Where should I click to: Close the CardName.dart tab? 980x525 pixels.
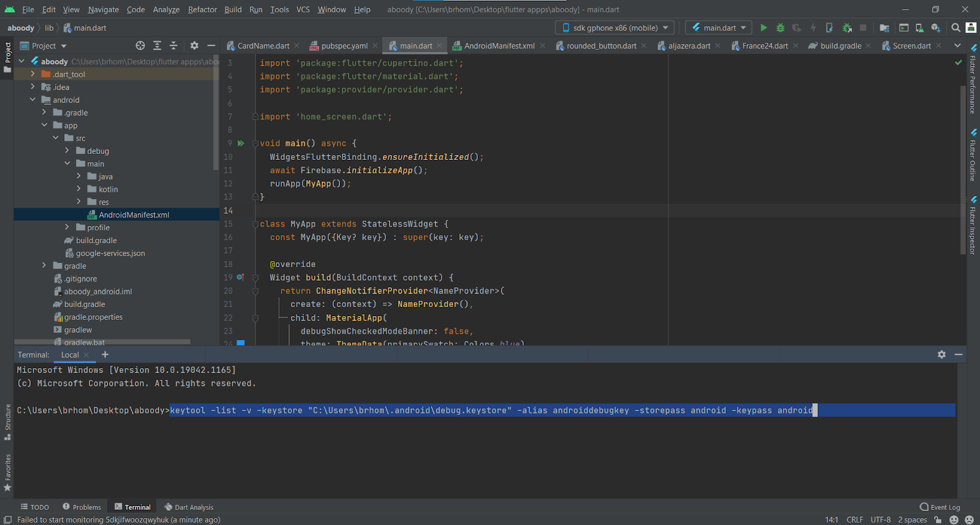pos(296,46)
